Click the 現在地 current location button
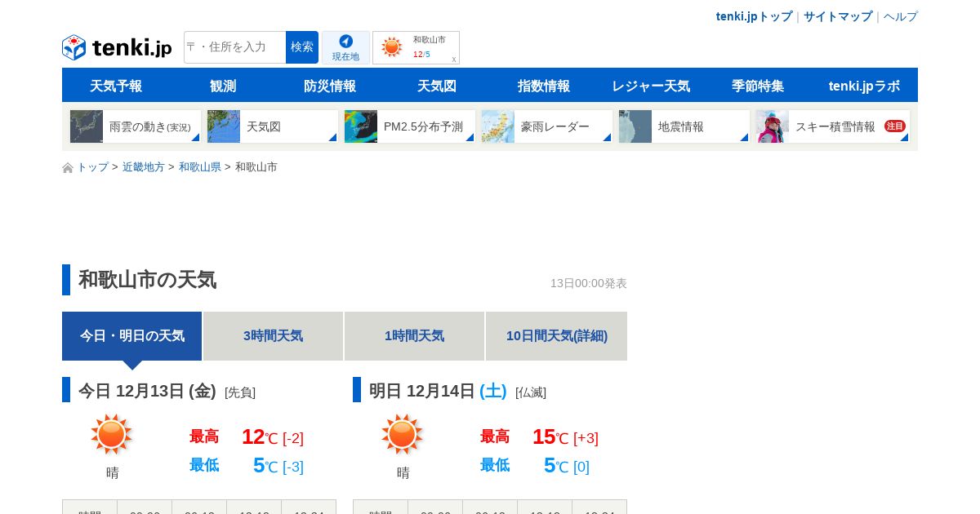980x514 pixels. point(345,47)
